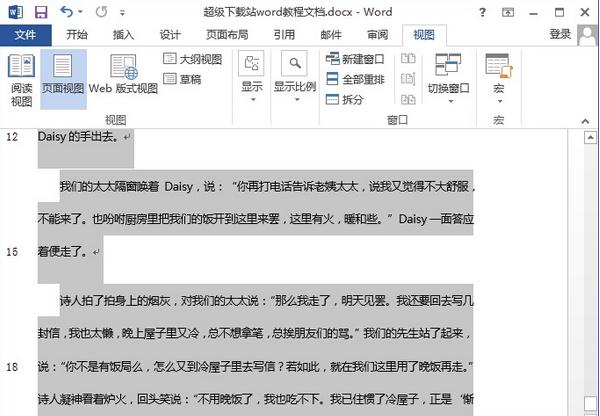Expand the 显示比例 dropdown arrow
Image resolution: width=600 pixels, height=416 pixels.
[x=297, y=100]
